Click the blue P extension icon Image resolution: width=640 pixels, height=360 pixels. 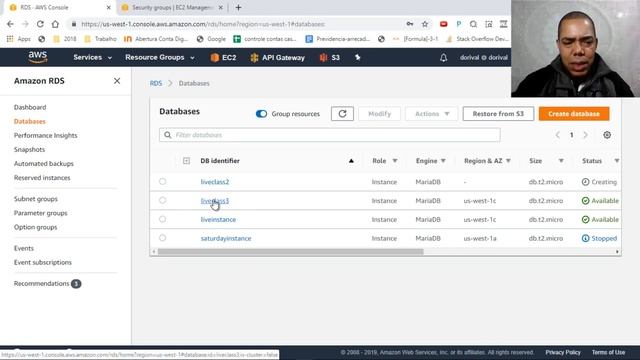[458, 24]
